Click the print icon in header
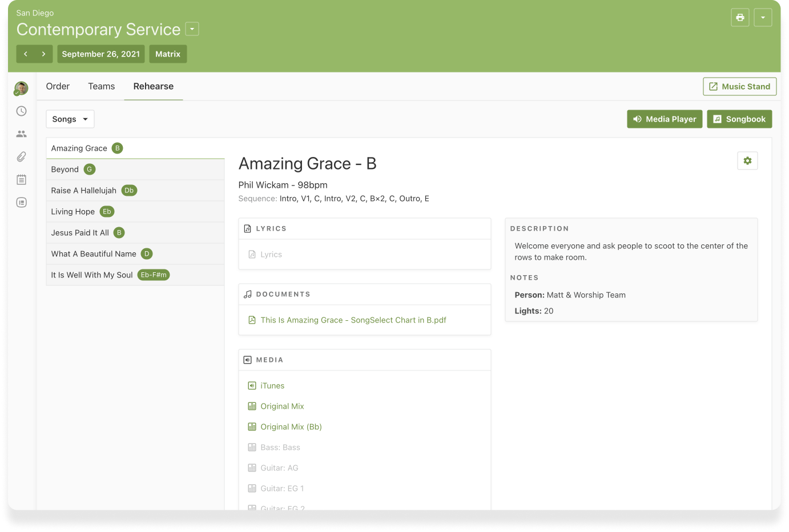Viewport: 789px width, 532px height. point(740,18)
